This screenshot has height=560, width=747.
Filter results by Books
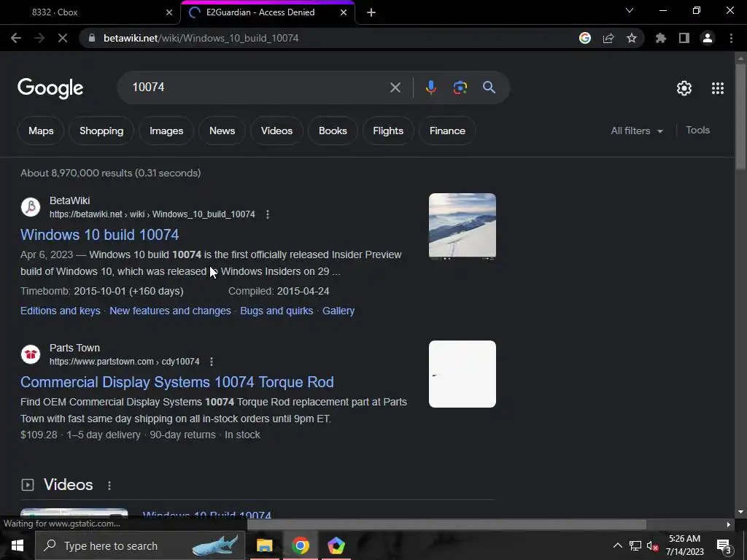pyautogui.click(x=333, y=131)
